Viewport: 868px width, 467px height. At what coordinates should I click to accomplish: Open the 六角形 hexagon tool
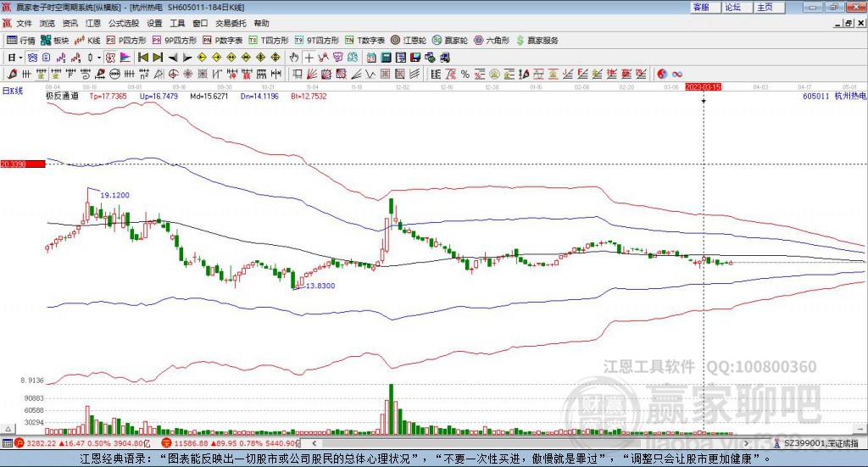[492, 41]
